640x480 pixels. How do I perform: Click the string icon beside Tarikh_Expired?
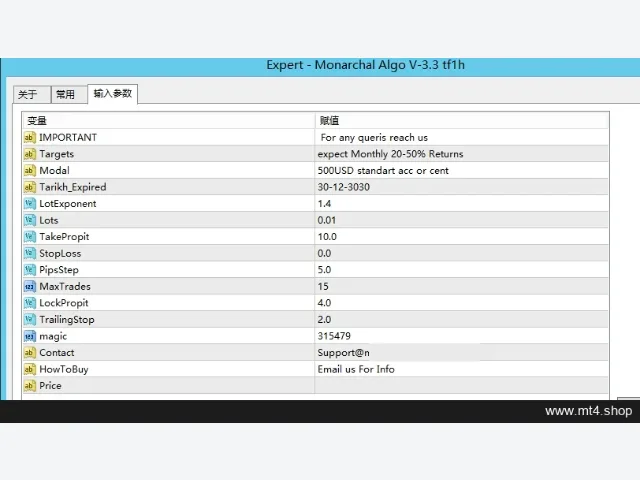tap(30, 187)
